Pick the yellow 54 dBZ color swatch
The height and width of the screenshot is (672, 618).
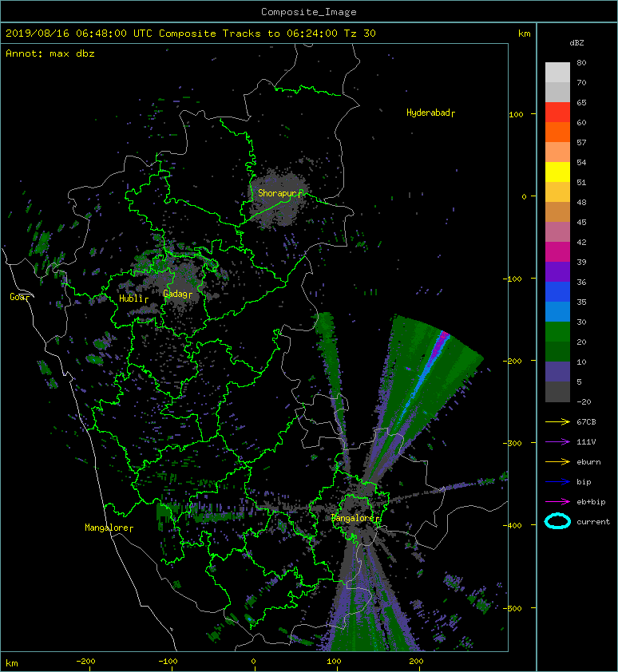pyautogui.click(x=557, y=172)
